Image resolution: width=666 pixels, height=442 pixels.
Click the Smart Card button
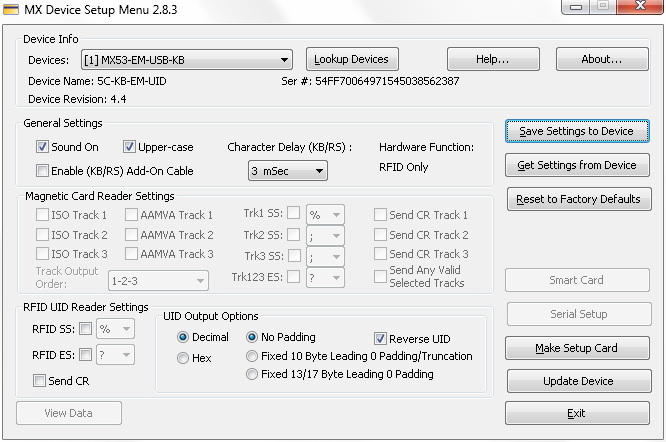[577, 280]
